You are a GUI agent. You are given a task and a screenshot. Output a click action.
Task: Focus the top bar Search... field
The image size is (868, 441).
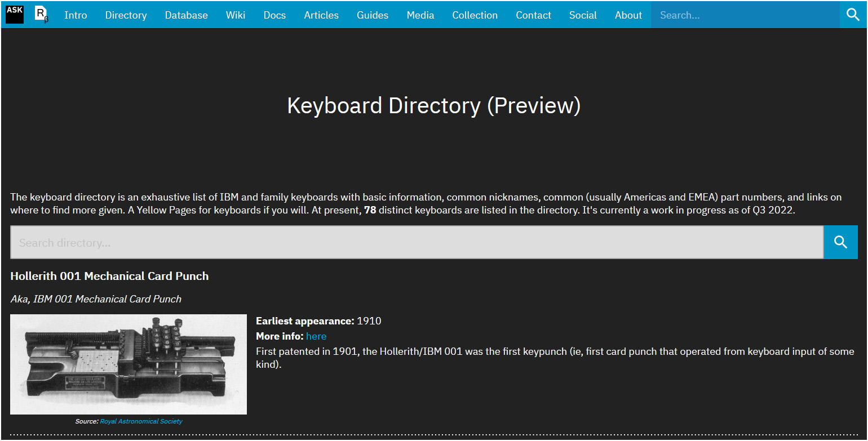pos(745,15)
